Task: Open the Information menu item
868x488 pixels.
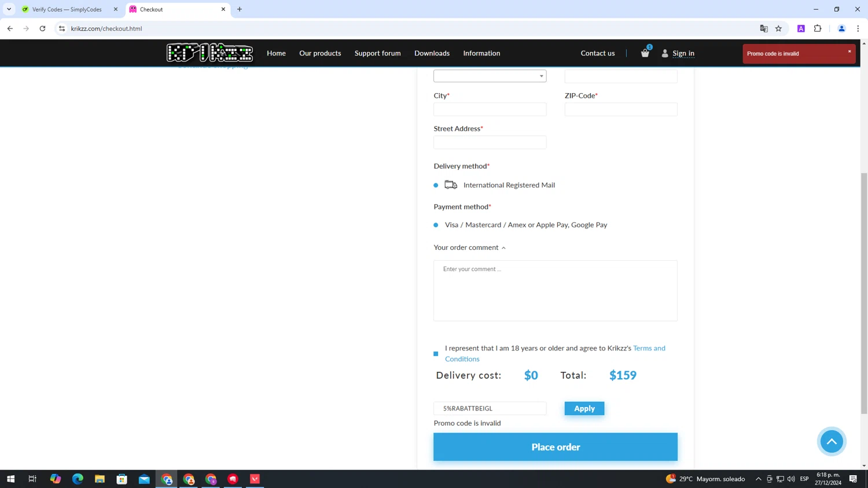Action: [481, 53]
